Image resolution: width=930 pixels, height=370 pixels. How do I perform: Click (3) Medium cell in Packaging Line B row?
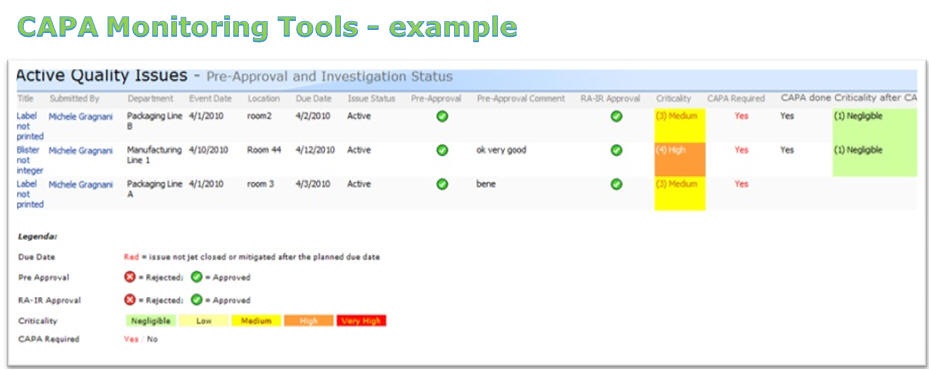pos(680,126)
